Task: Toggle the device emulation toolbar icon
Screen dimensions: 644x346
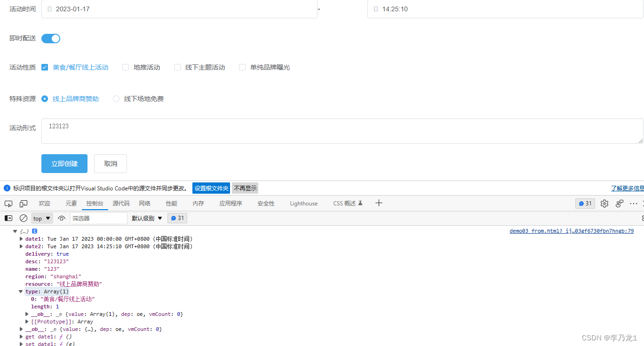Action: coord(24,203)
